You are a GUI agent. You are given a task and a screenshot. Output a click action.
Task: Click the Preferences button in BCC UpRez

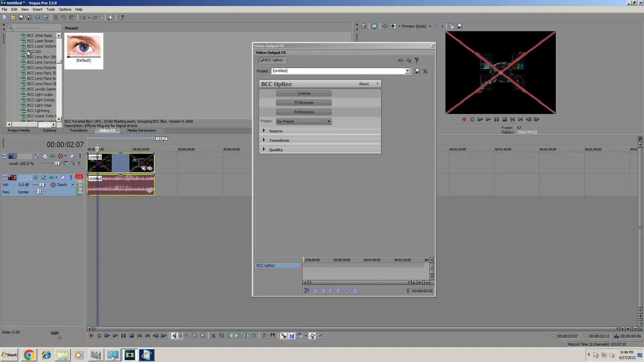click(304, 112)
